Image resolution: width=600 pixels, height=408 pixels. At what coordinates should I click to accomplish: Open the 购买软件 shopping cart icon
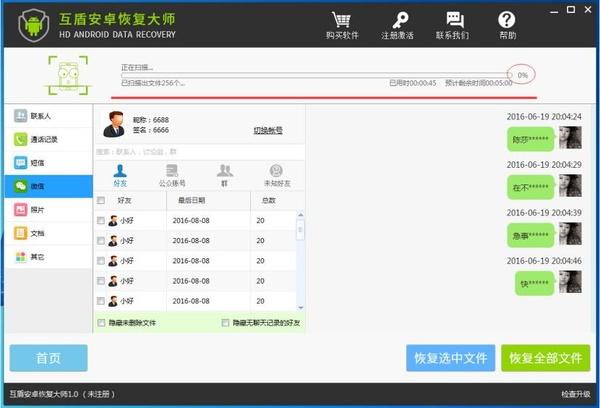[342, 25]
